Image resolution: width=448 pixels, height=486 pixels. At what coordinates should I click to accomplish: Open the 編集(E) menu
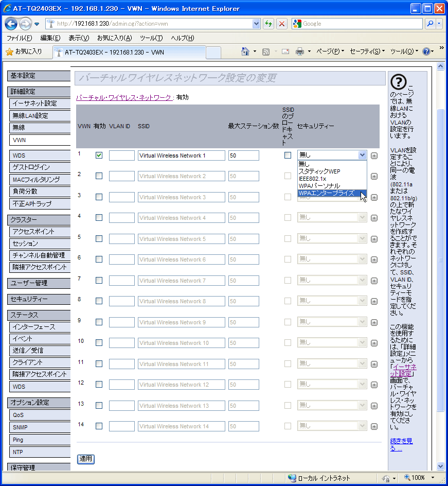click(x=50, y=38)
